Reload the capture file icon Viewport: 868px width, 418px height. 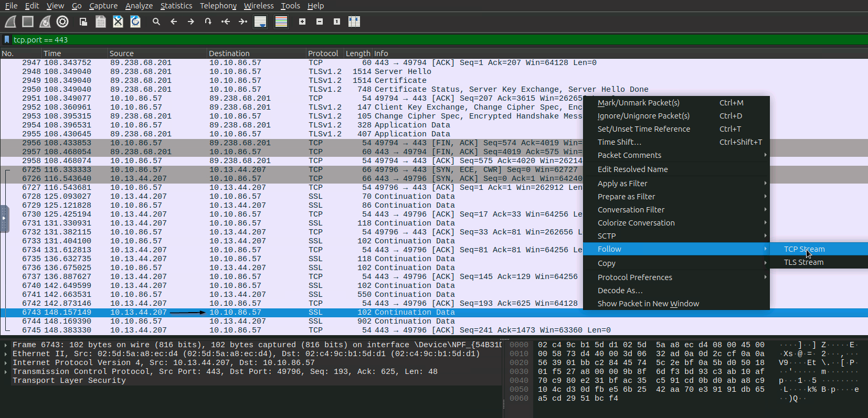[x=135, y=22]
